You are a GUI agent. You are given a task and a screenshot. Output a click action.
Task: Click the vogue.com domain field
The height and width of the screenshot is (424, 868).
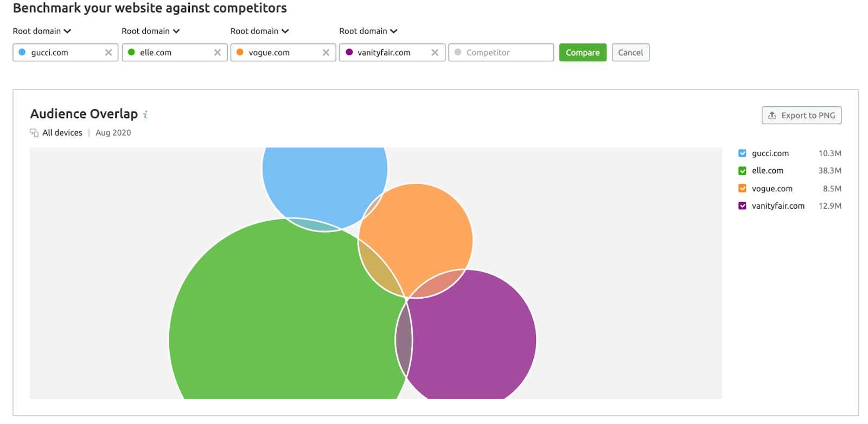point(283,53)
